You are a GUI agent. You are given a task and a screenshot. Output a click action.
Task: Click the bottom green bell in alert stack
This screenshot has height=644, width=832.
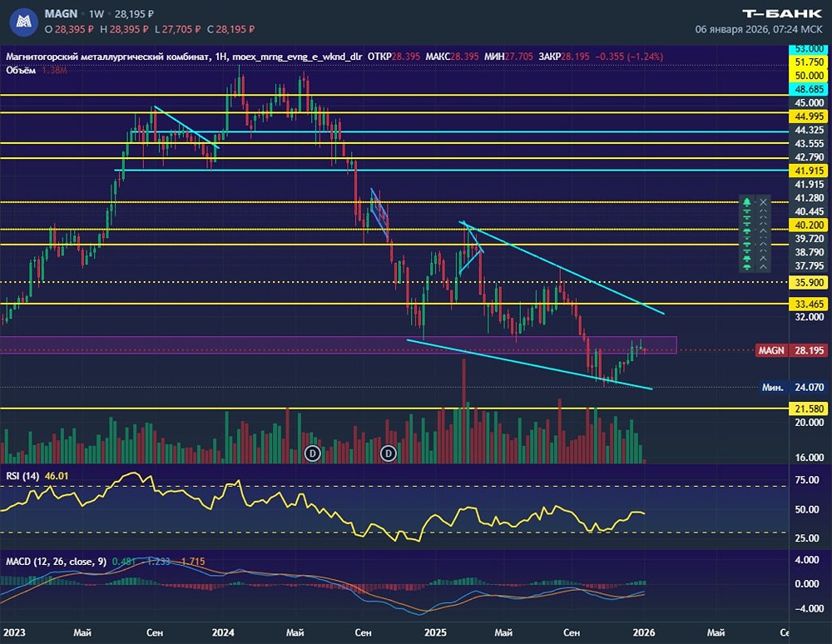tap(747, 266)
